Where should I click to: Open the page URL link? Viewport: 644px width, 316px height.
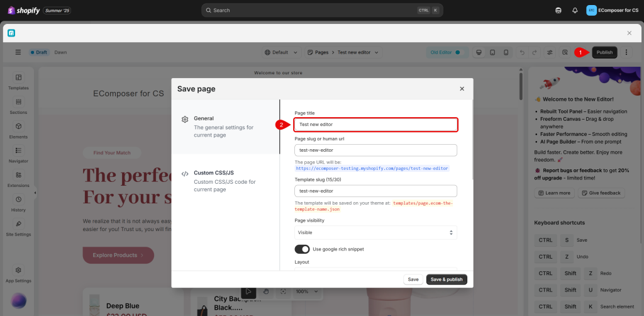tap(372, 169)
